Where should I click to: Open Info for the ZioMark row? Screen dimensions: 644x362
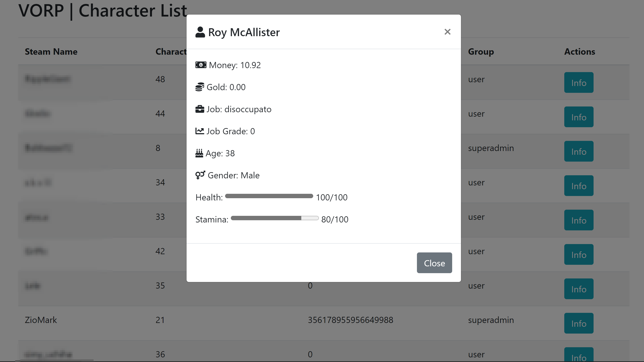[579, 323]
